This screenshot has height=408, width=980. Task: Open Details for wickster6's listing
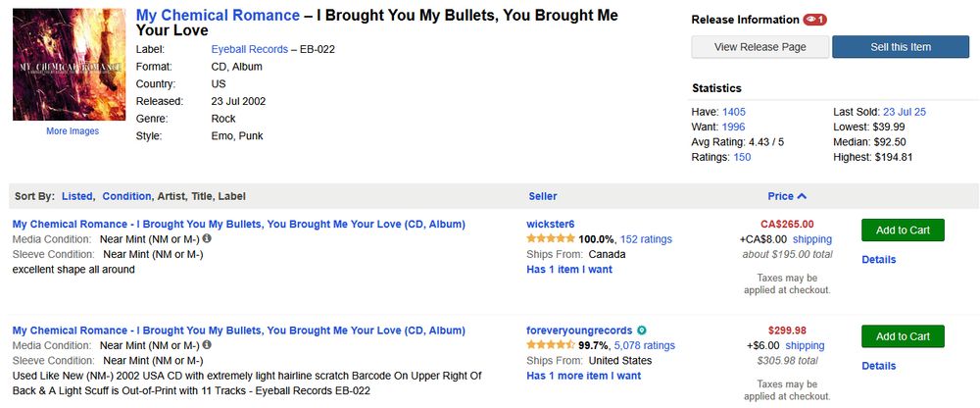coord(879,260)
